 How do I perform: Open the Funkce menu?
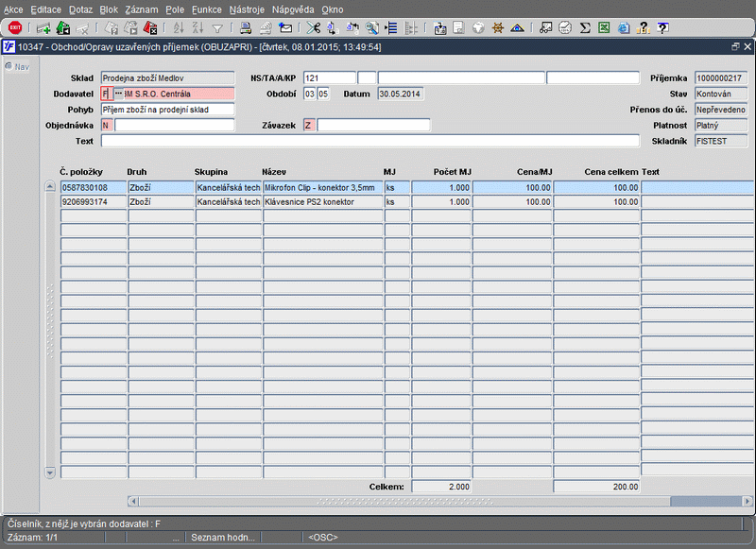(x=206, y=9)
